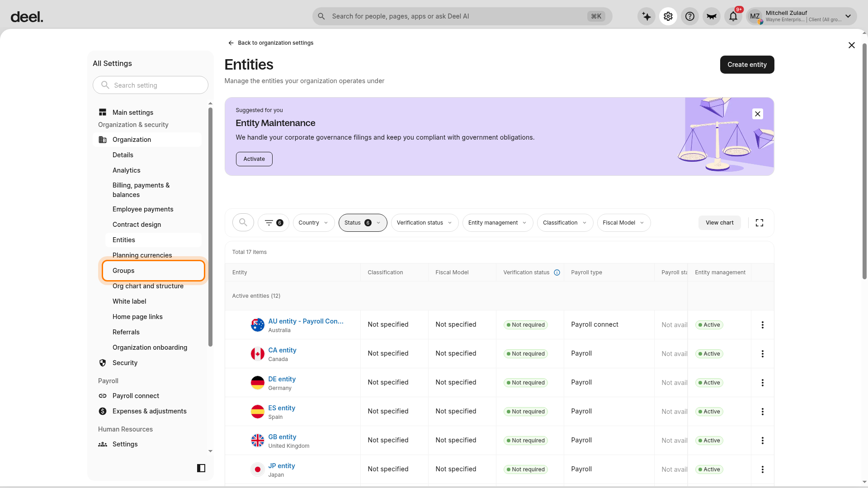Screen dimensions: 868x488
Task: Click the table search magnifier icon
Action: coord(243,222)
